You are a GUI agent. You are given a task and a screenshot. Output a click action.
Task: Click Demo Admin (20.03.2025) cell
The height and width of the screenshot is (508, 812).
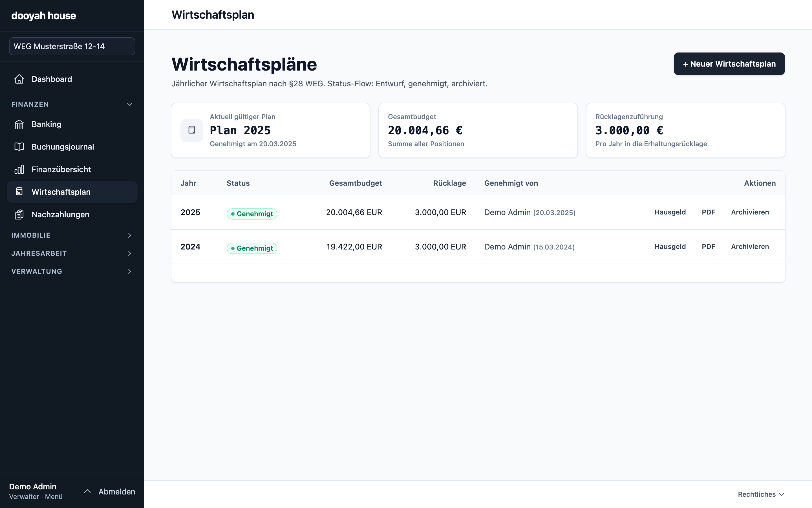tap(530, 212)
